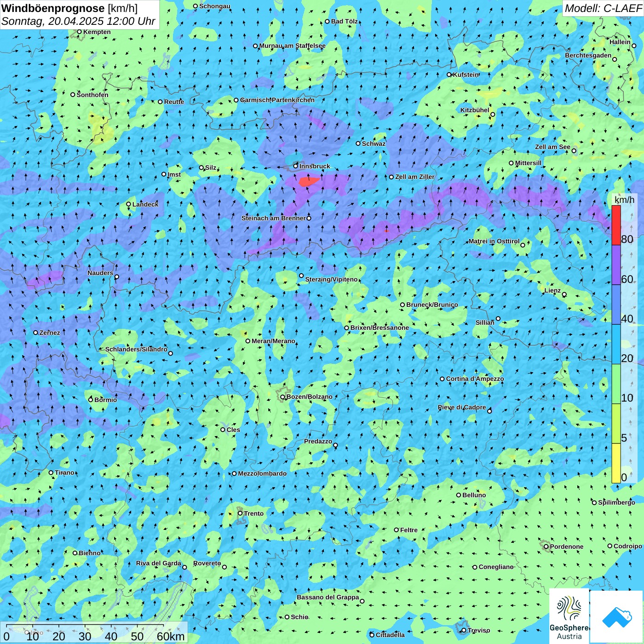Click the Trento city label
The image size is (644, 644).
[x=254, y=513]
